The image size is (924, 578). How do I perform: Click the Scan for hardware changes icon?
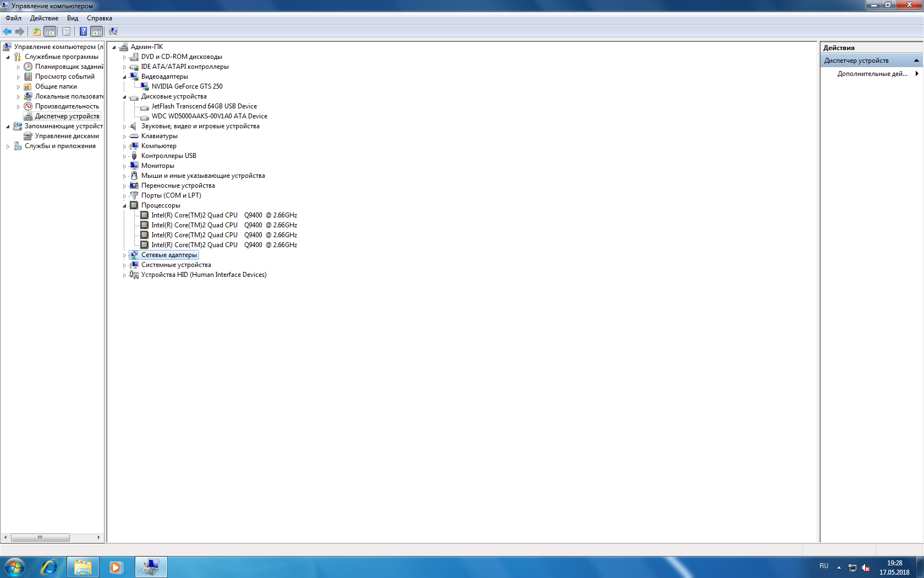(x=113, y=31)
